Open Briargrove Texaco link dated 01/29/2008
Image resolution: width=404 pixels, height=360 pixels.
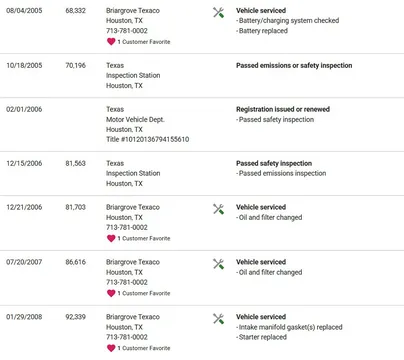[x=133, y=317]
